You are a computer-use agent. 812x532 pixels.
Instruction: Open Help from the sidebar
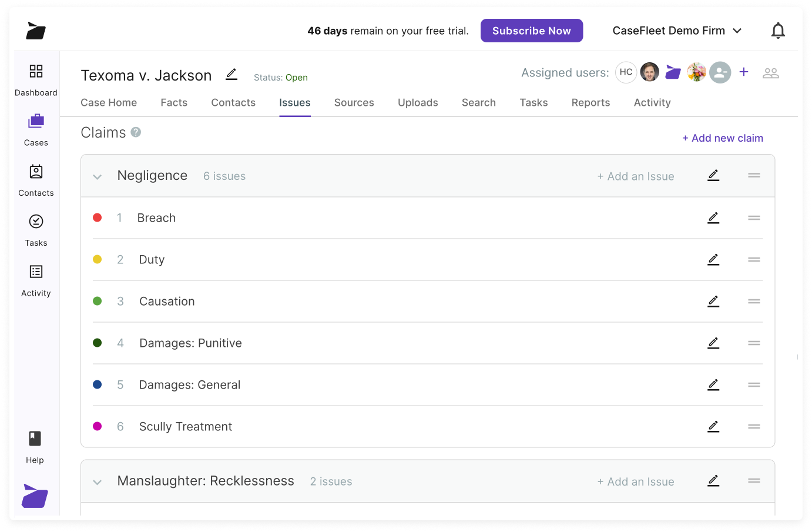35,446
